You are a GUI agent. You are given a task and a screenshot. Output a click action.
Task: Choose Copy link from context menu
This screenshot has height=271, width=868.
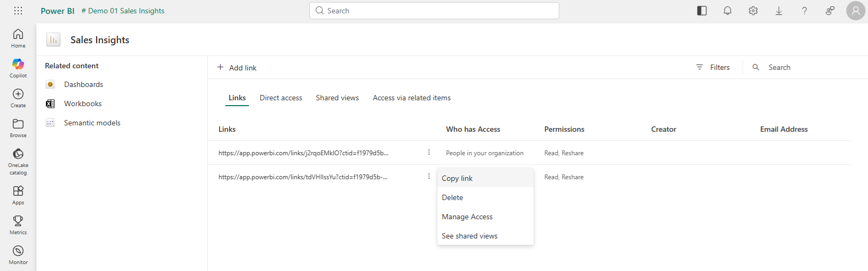(x=457, y=178)
